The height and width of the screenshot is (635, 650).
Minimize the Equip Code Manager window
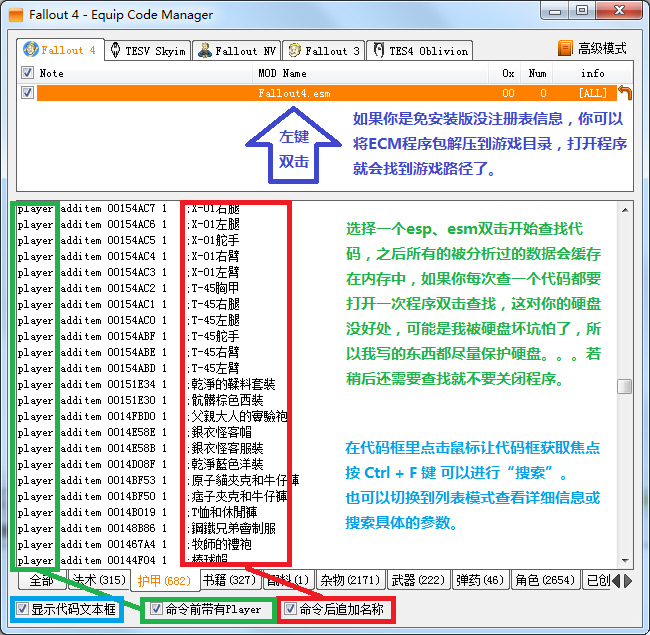[x=555, y=11]
